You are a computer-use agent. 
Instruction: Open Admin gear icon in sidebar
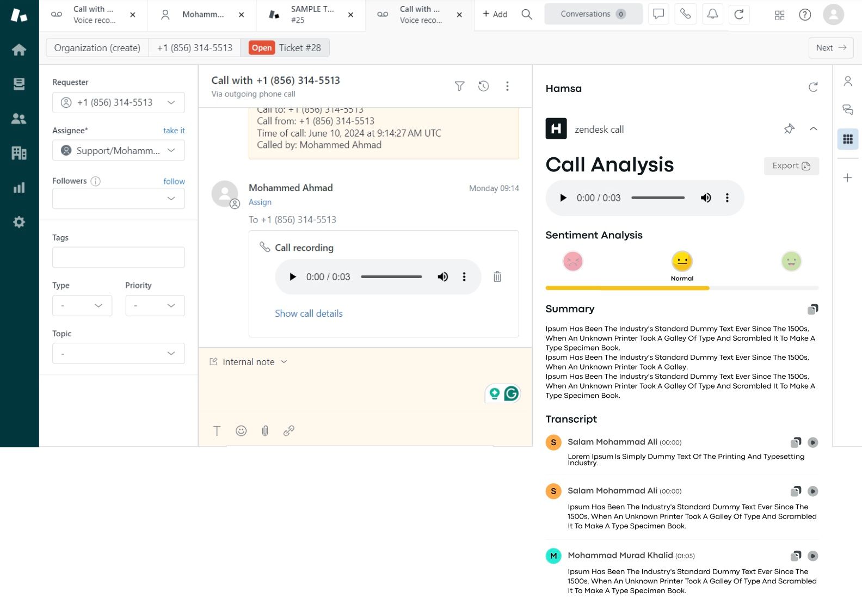point(19,222)
